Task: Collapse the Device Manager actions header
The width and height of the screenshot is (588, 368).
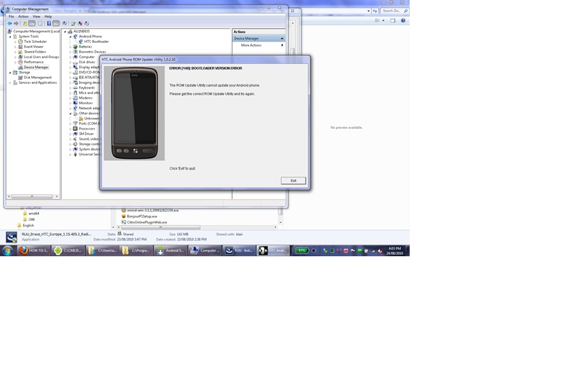Action: point(282,38)
